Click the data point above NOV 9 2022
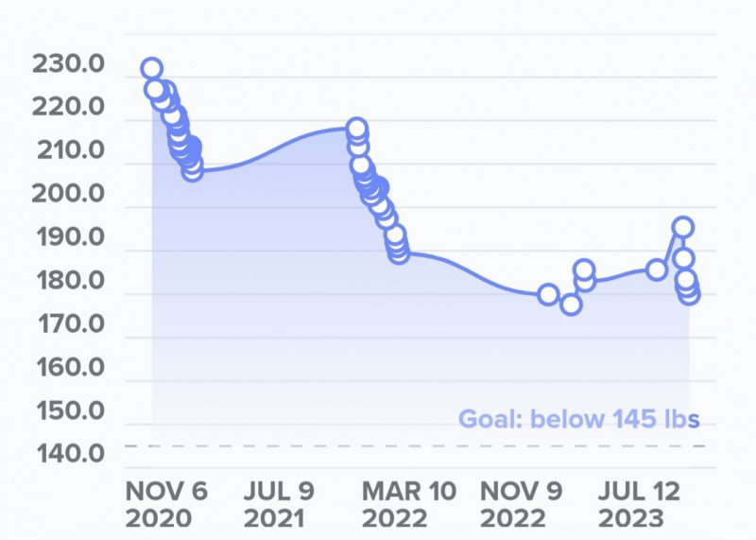The image size is (756, 540). click(548, 294)
